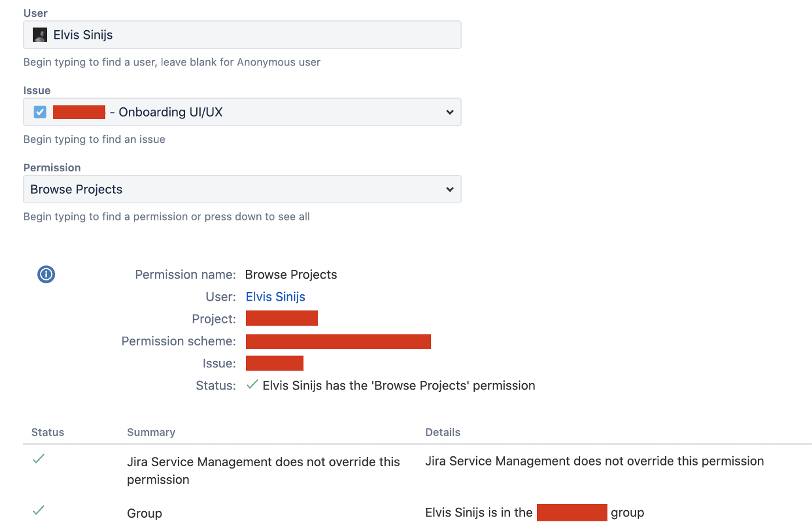The height and width of the screenshot is (530, 812).
Task: Expand the Issue dropdown arrow
Action: click(x=449, y=112)
